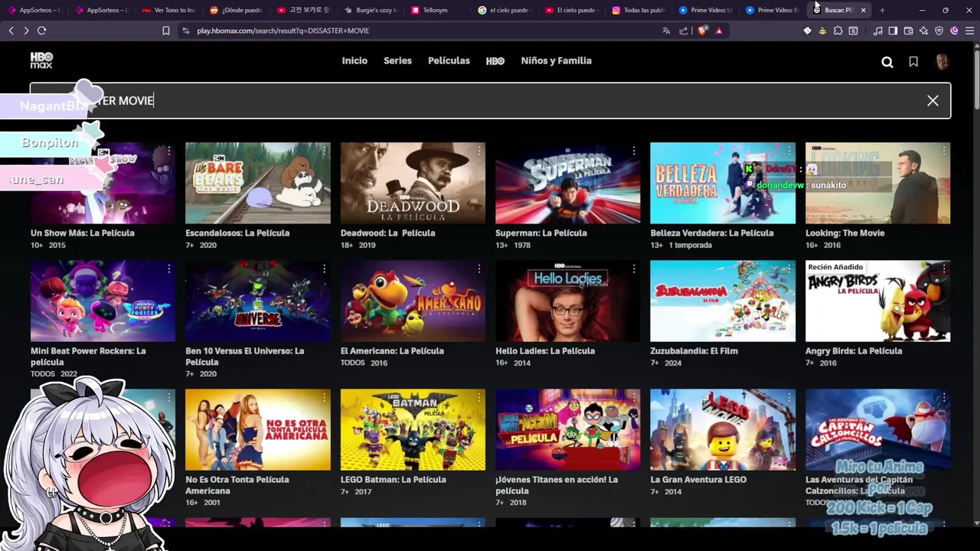Image resolution: width=980 pixels, height=551 pixels.
Task: Click title 'Un Show Más: La Película'
Action: 83,233
